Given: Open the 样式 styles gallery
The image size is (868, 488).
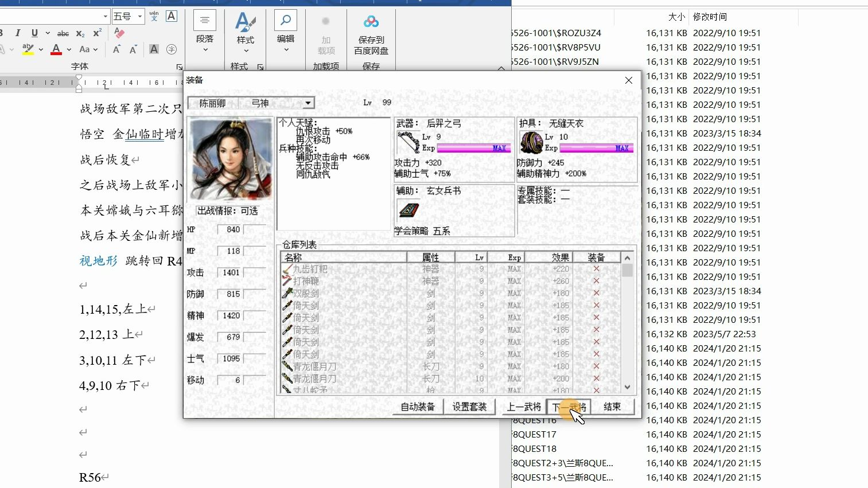Looking at the screenshot, I should pyautogui.click(x=246, y=32).
